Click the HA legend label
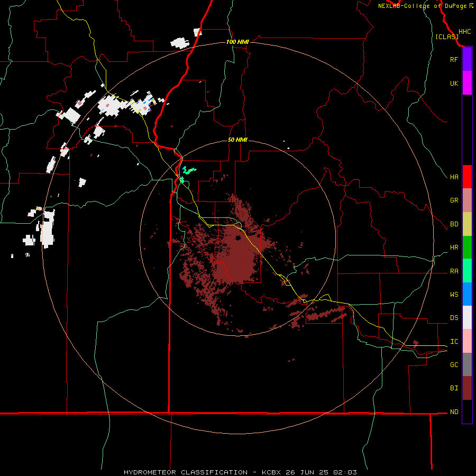 454,177
